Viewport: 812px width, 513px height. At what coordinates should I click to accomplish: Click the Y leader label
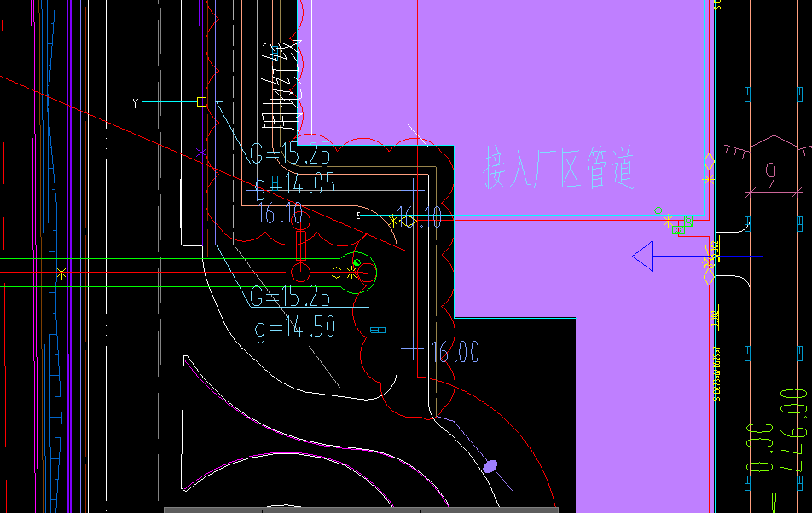[135, 103]
